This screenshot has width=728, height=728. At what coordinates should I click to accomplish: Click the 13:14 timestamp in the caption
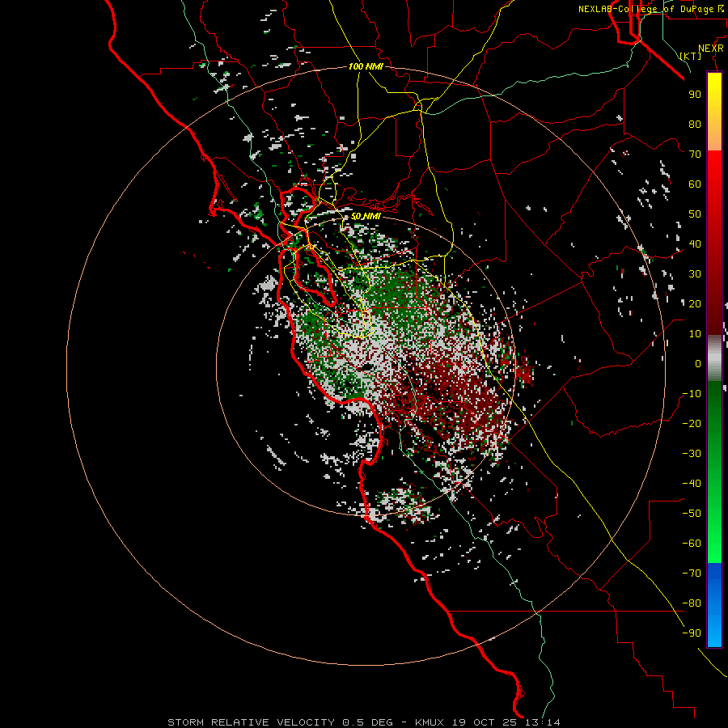click(x=542, y=722)
